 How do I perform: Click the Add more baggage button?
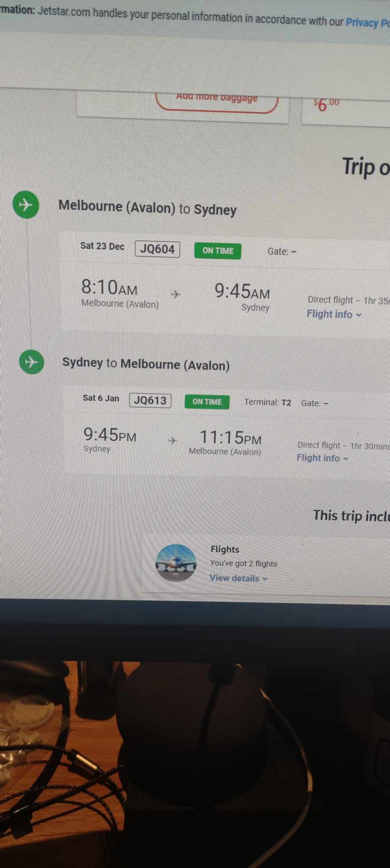217,100
